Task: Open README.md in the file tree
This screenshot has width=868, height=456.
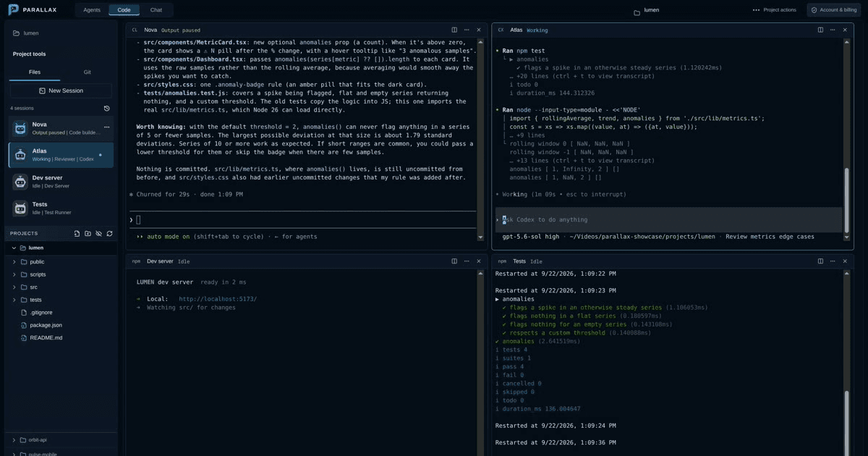Action: 46,338
